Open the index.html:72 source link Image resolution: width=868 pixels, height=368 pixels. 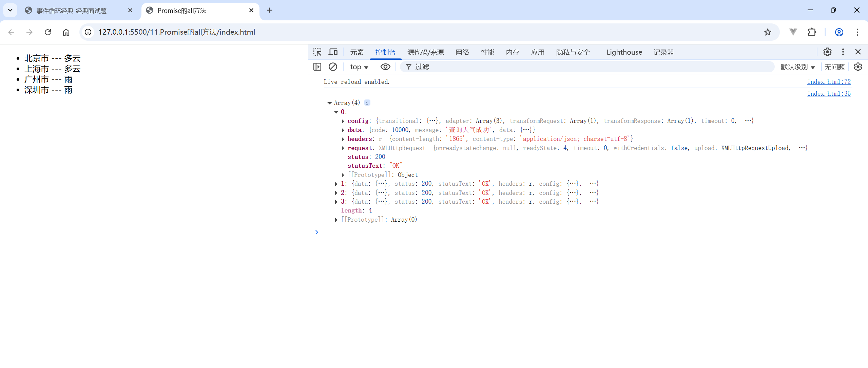[829, 82]
